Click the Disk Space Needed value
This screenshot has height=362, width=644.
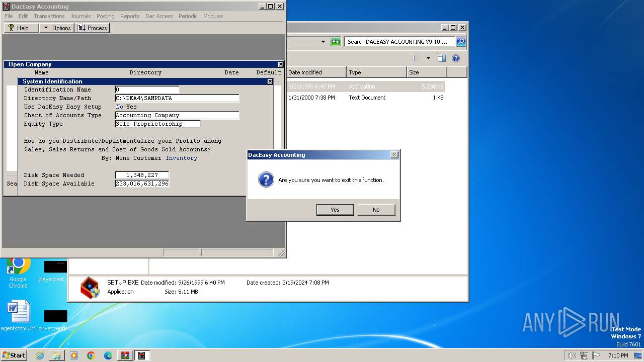click(142, 175)
